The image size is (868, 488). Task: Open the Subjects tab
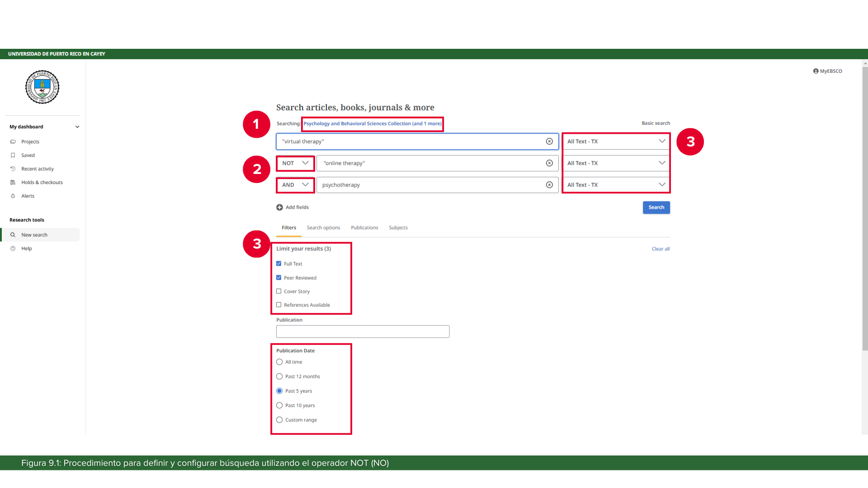click(398, 228)
